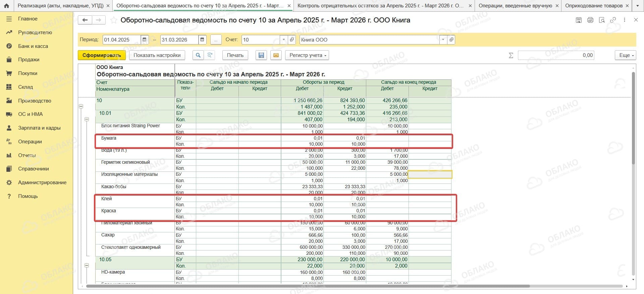The image size is (644, 294).
Task: Click the Сформировать button
Action: pyautogui.click(x=102, y=55)
